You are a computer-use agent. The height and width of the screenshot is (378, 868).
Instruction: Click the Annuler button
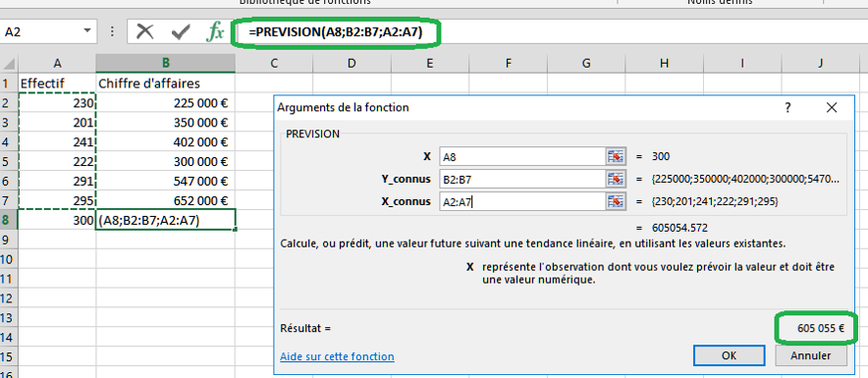tap(811, 355)
